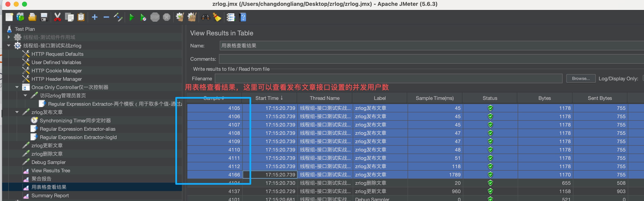Open the 聚合报告 listener
This screenshot has height=201, width=644.
point(41,179)
